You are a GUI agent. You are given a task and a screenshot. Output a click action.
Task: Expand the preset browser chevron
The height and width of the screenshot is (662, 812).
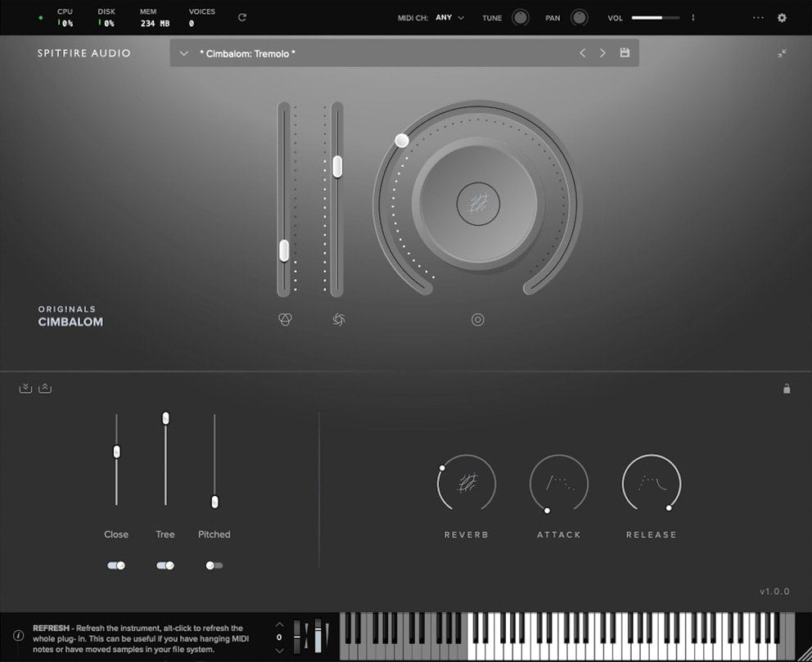[x=184, y=53]
